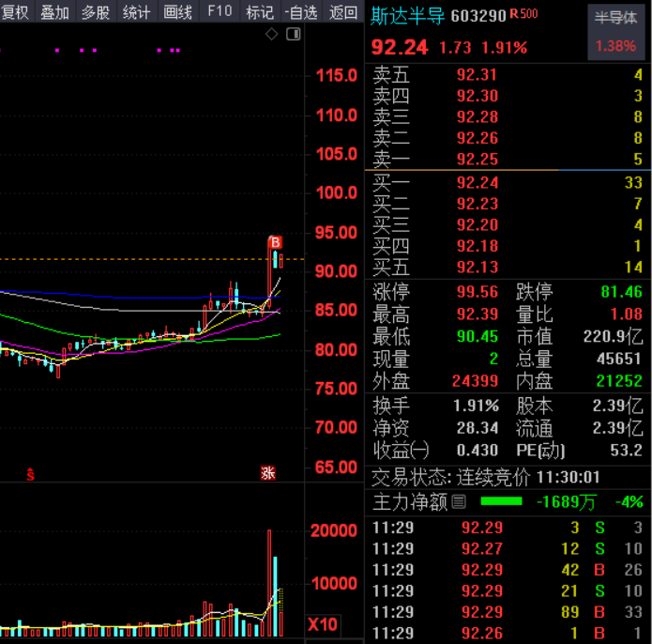Select the 买二 price 92.23
This screenshot has width=652, height=644.
pos(477,204)
